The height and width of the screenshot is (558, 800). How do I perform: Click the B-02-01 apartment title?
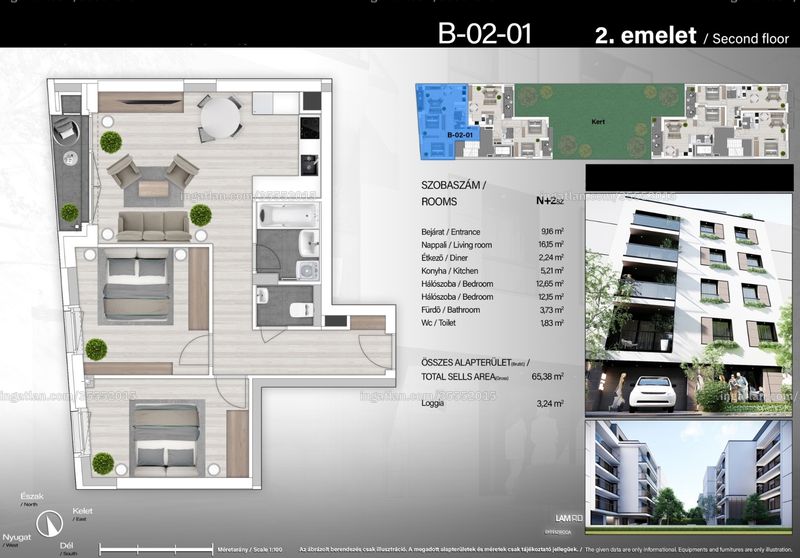485,34
